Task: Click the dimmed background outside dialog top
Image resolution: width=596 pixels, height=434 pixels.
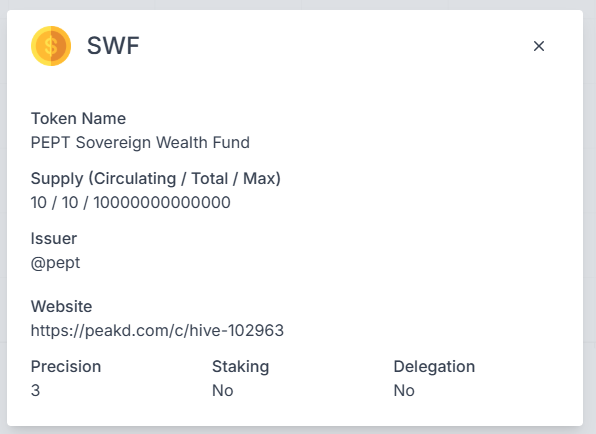Action: tap(298, 5)
